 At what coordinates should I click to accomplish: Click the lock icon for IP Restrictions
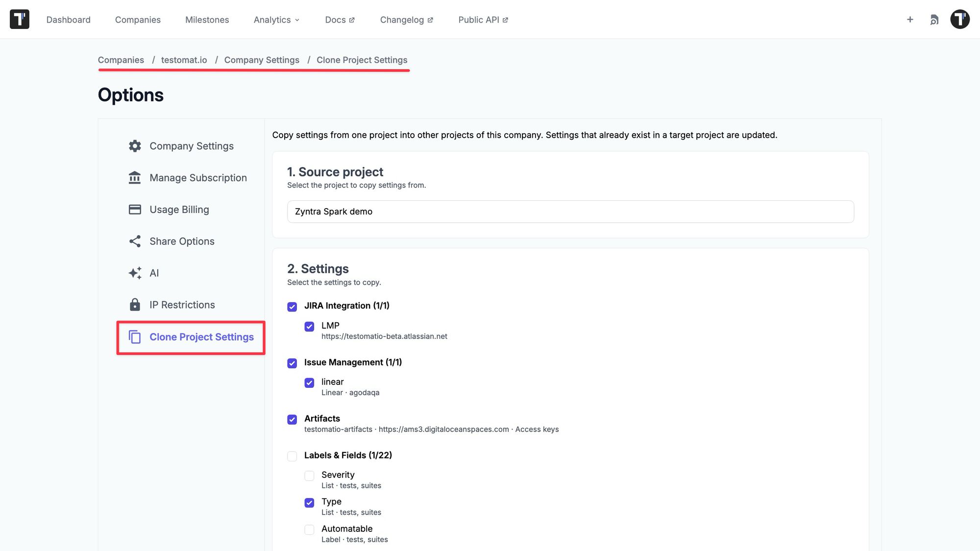[x=135, y=305]
